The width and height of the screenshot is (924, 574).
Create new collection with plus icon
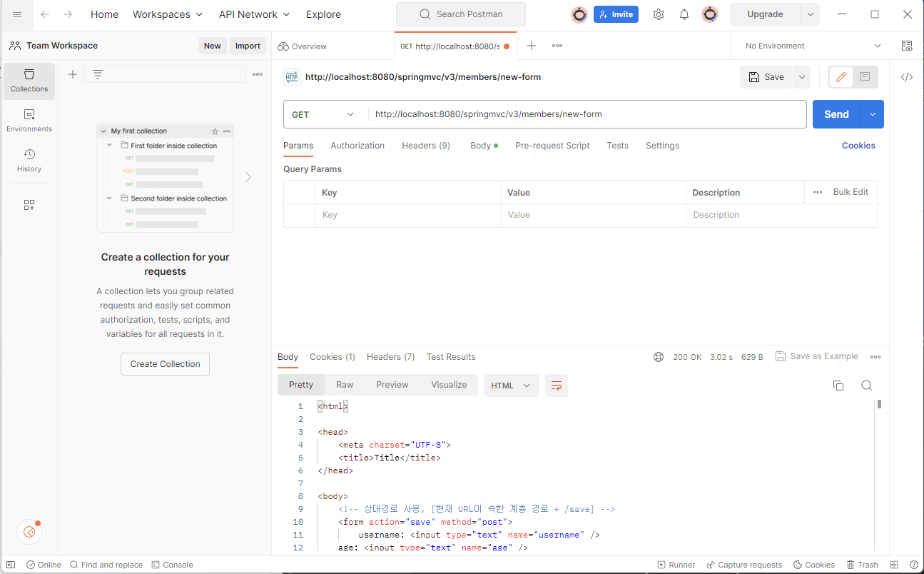72,74
